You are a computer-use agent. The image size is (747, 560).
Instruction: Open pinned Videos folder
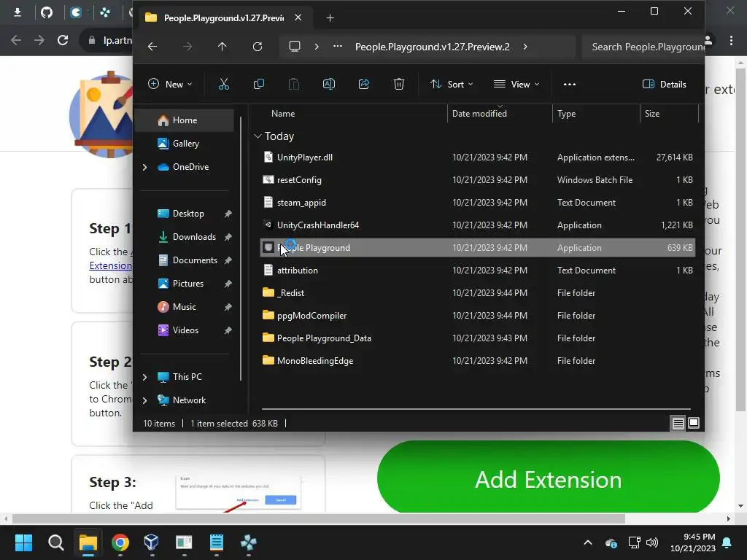pos(185,330)
